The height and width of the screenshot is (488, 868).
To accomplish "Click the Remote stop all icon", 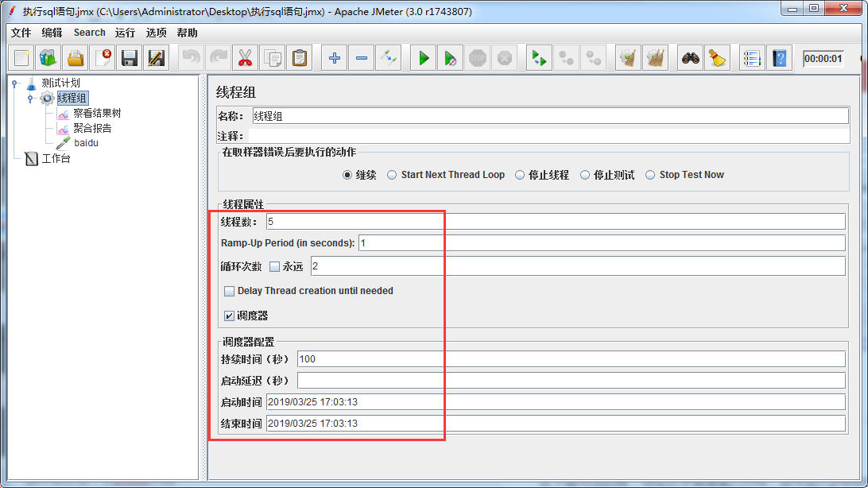I will pyautogui.click(x=566, y=58).
